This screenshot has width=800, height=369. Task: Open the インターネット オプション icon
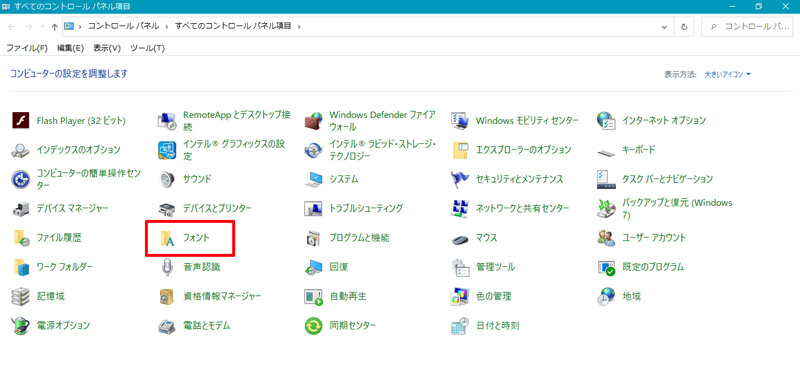pos(606,121)
